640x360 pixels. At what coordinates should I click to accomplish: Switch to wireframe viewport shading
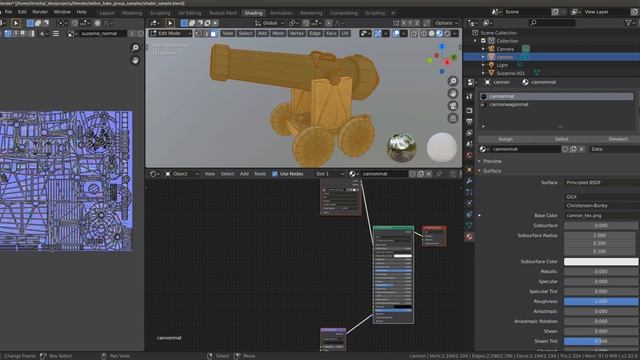point(424,33)
